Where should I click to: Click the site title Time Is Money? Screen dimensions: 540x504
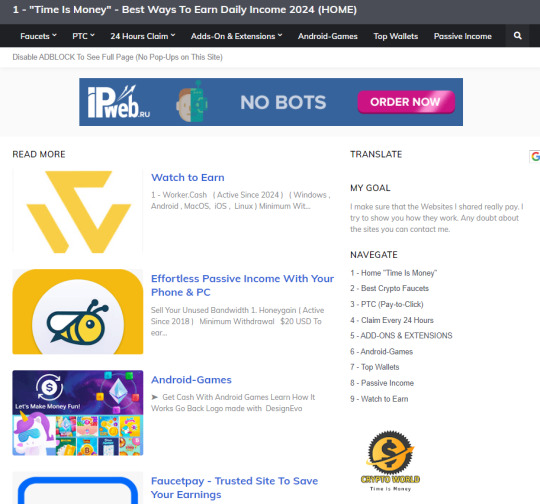pos(185,10)
